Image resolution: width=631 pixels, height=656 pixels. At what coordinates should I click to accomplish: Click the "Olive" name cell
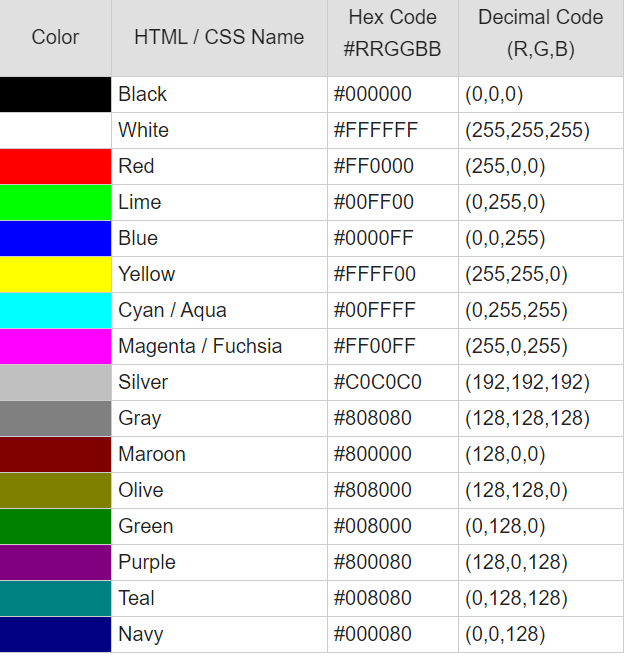click(220, 490)
